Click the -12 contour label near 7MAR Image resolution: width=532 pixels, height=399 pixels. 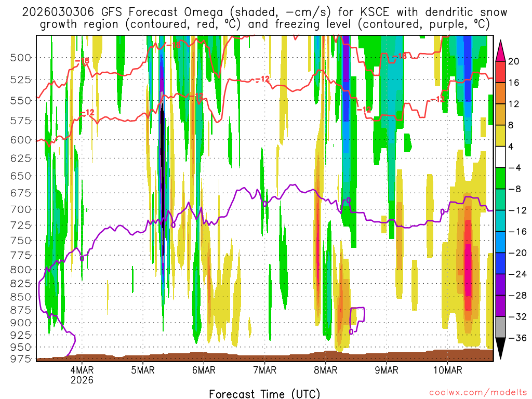tap(262, 79)
